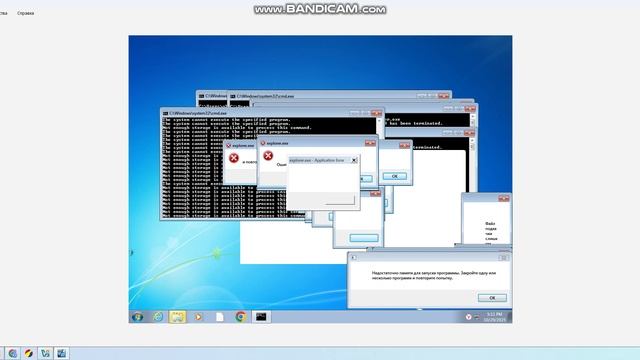Click the front cmd.exe title bar icon

click(x=165, y=113)
